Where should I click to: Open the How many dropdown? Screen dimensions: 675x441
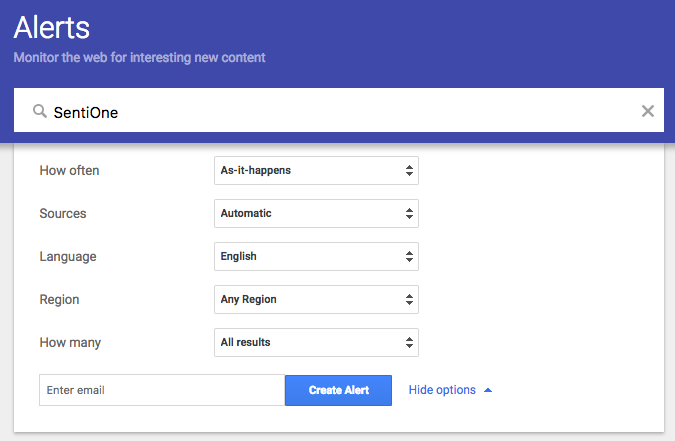pos(316,342)
